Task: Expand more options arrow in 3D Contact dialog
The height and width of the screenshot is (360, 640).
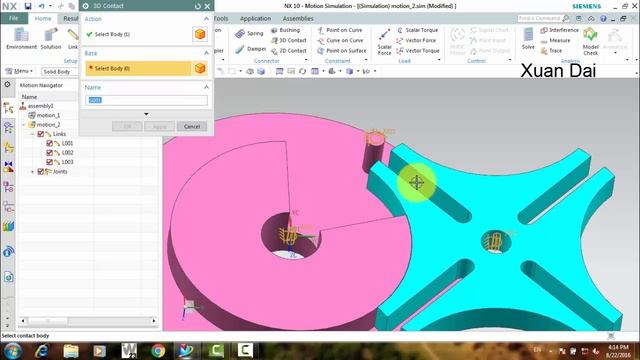Action: click(x=146, y=114)
